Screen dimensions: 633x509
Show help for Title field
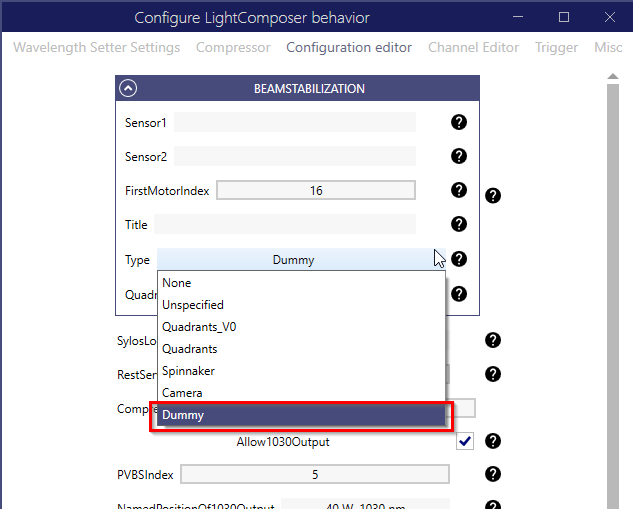[459, 224]
